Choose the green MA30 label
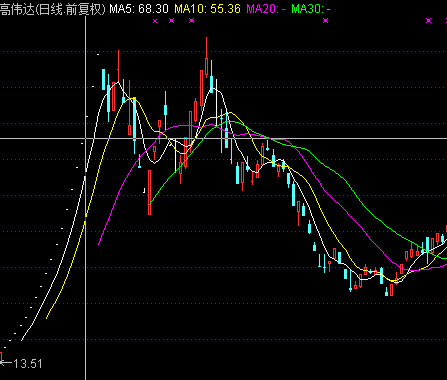Viewport: 447px width, 380px height. (x=311, y=9)
